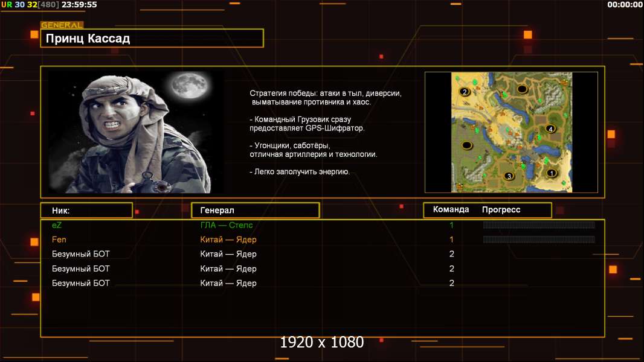
Task: Click the Prince Kassad general portrait
Action: click(136, 132)
